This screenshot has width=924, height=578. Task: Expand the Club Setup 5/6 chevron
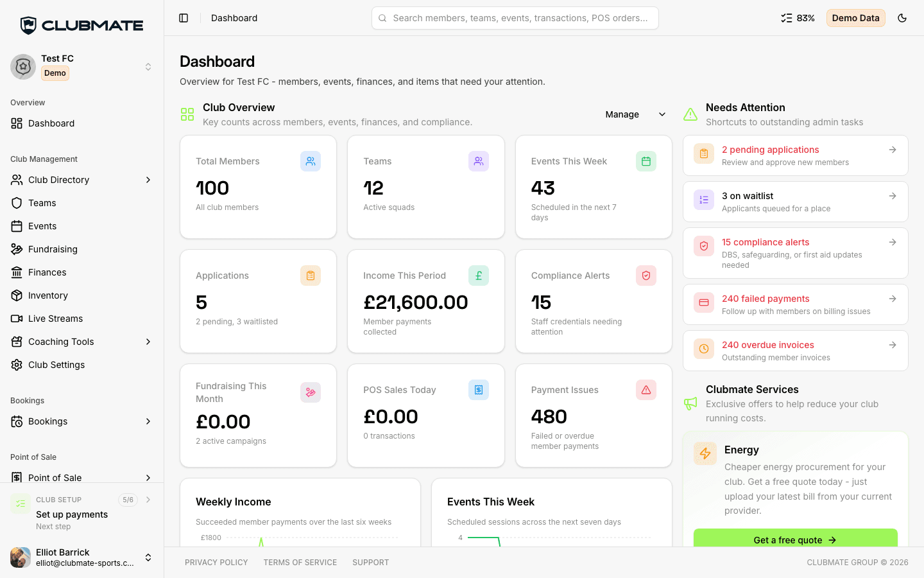[148, 500]
